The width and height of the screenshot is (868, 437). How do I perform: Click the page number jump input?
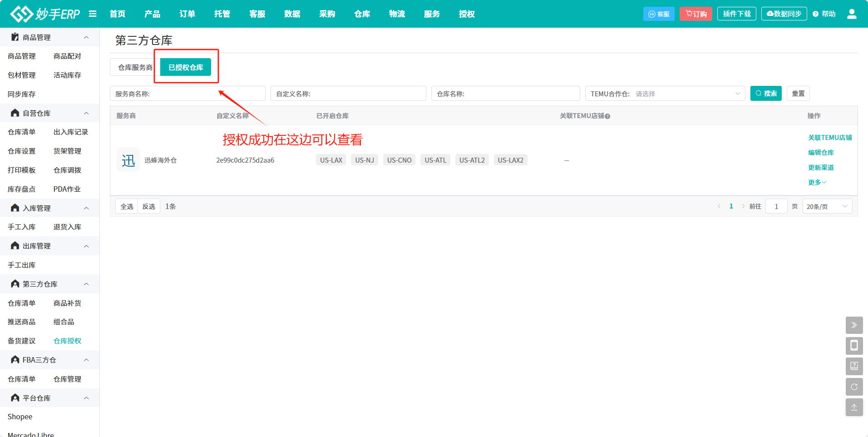click(776, 206)
